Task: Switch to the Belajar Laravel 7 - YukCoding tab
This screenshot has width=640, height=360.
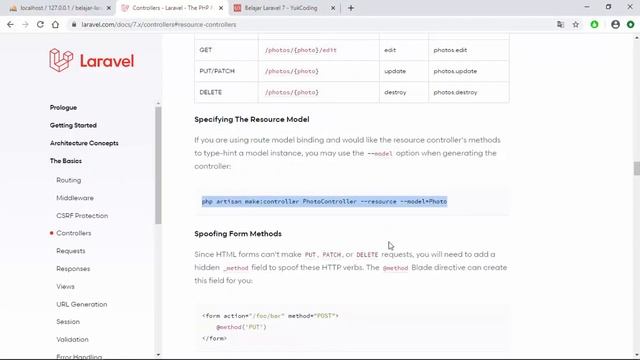Action: [284, 8]
